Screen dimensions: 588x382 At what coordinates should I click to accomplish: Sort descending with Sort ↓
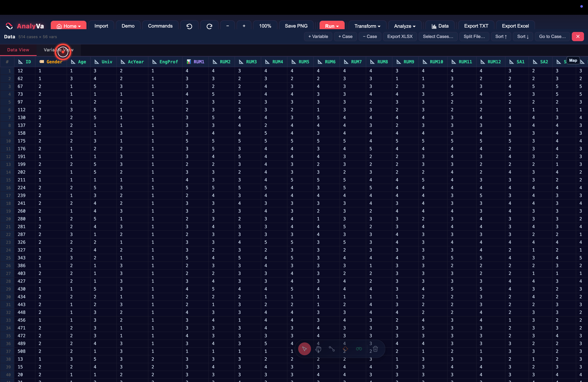[x=523, y=37]
